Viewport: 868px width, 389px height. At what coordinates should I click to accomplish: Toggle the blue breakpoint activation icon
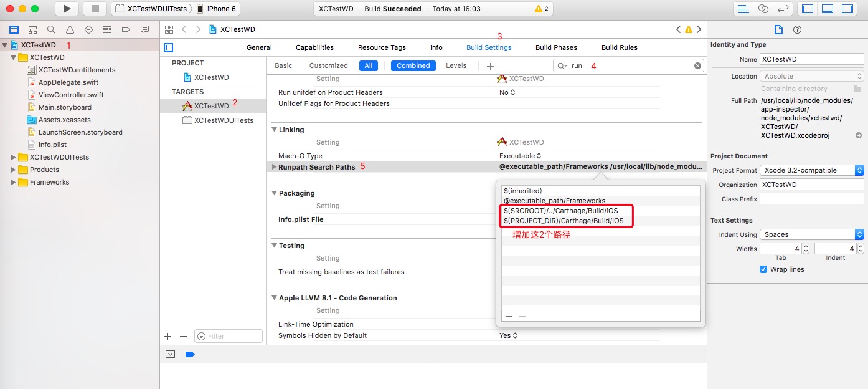click(x=190, y=354)
